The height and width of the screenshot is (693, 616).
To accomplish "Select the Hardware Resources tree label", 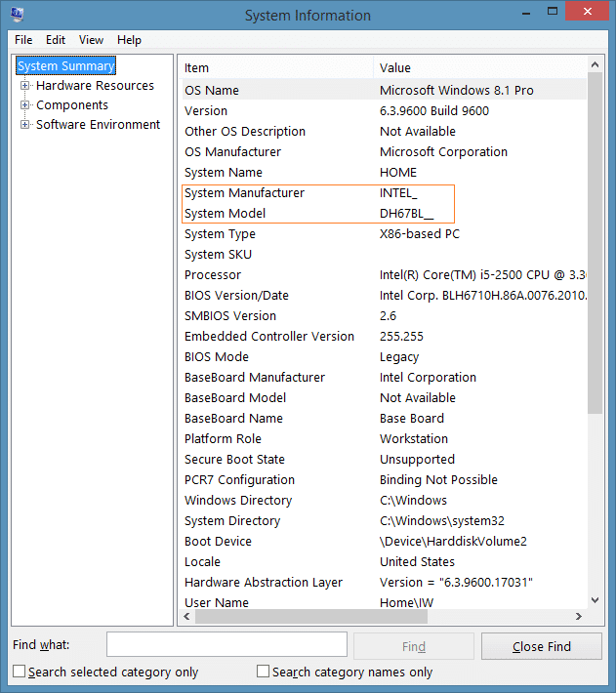I will pyautogui.click(x=95, y=85).
